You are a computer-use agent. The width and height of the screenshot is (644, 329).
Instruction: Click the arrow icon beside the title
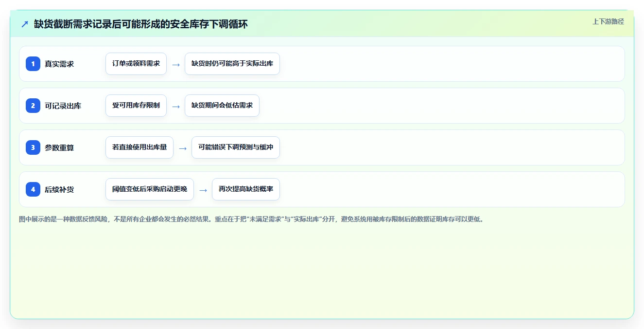25,24
